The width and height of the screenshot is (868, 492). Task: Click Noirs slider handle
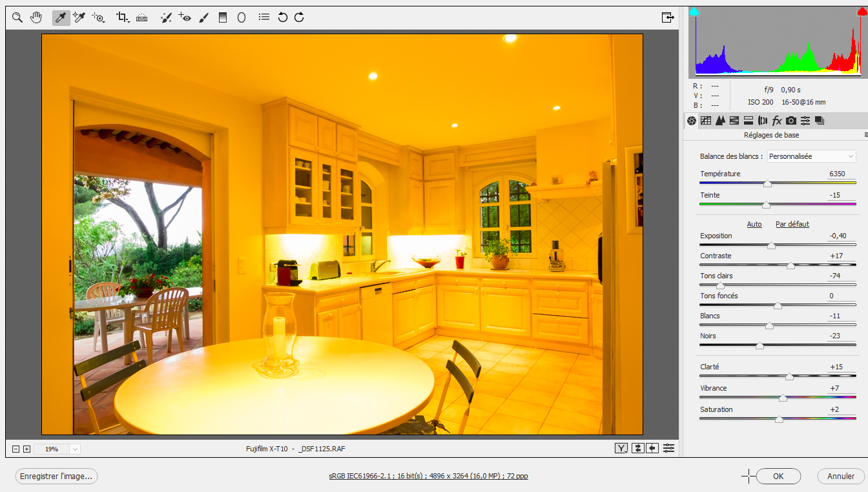pos(759,346)
